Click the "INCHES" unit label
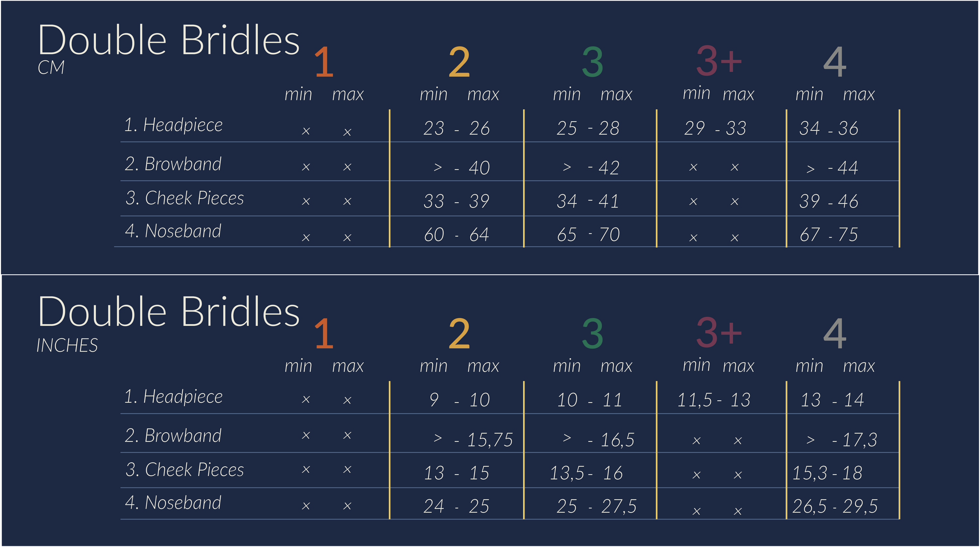This screenshot has height=547, width=980. pos(67,346)
